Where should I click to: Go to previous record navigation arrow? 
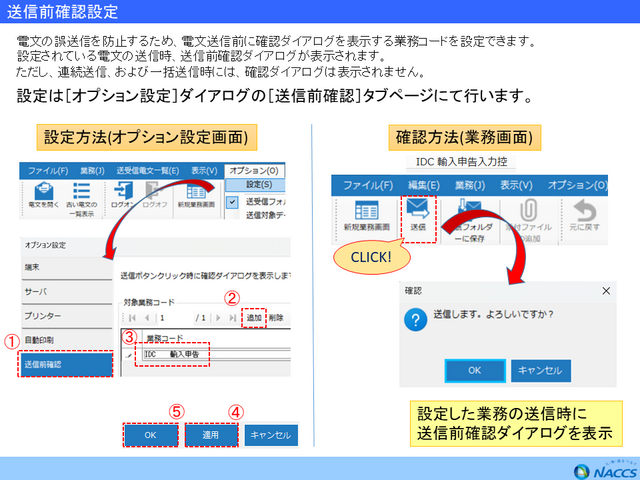tap(147, 318)
